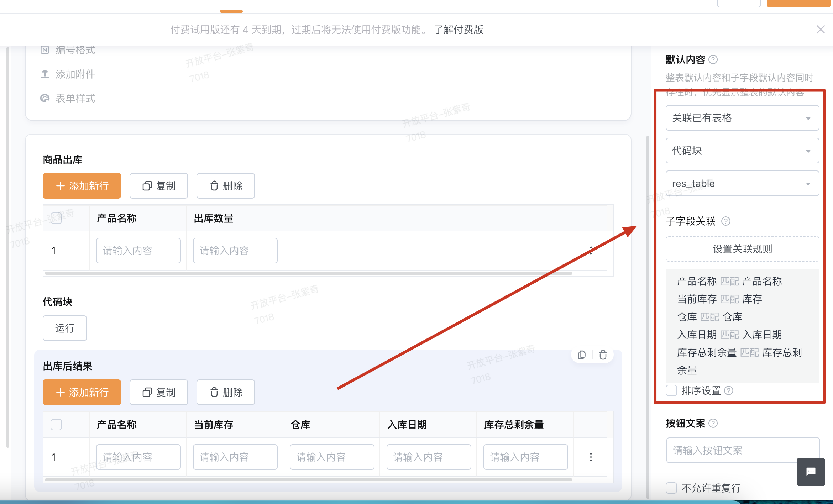Click 删除 button in 出库后结果 section
Screen dimensions: 833x504
(226, 392)
